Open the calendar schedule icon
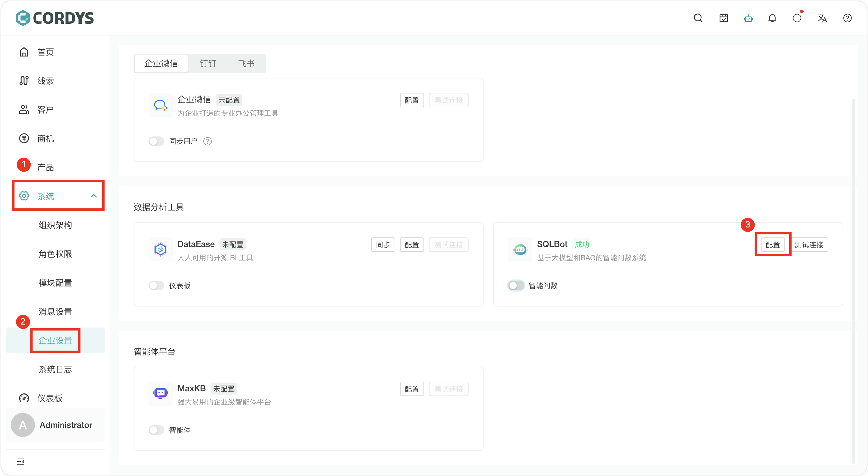 [723, 18]
